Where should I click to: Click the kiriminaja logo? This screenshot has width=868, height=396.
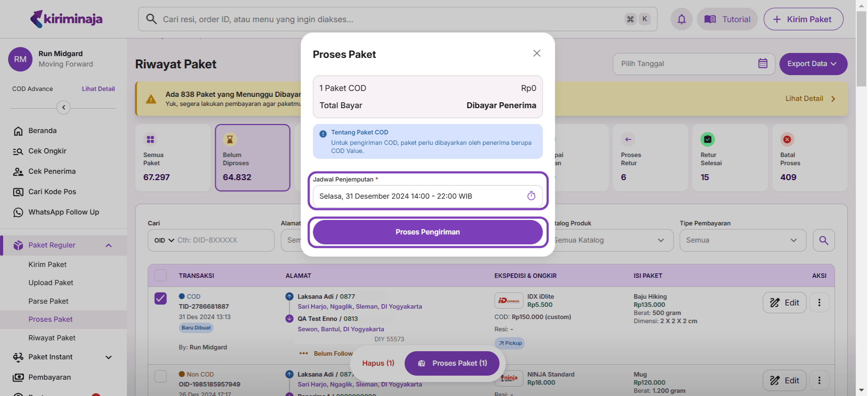66,19
